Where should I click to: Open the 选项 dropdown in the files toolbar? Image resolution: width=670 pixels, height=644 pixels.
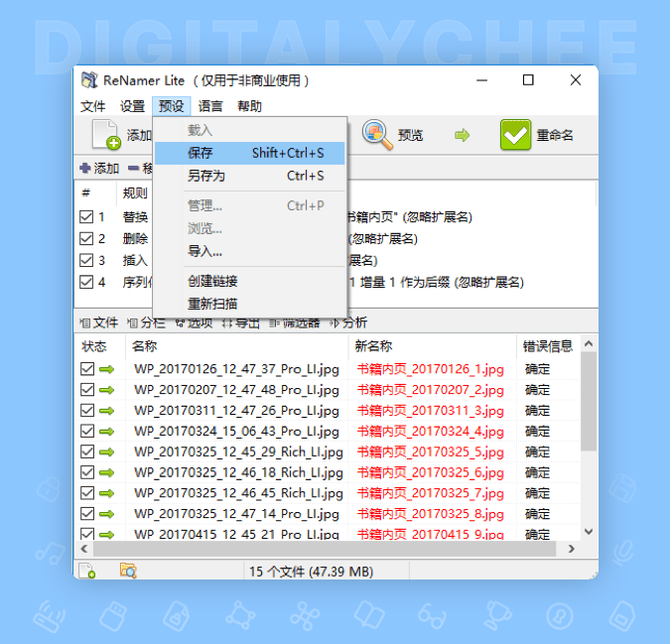195,322
